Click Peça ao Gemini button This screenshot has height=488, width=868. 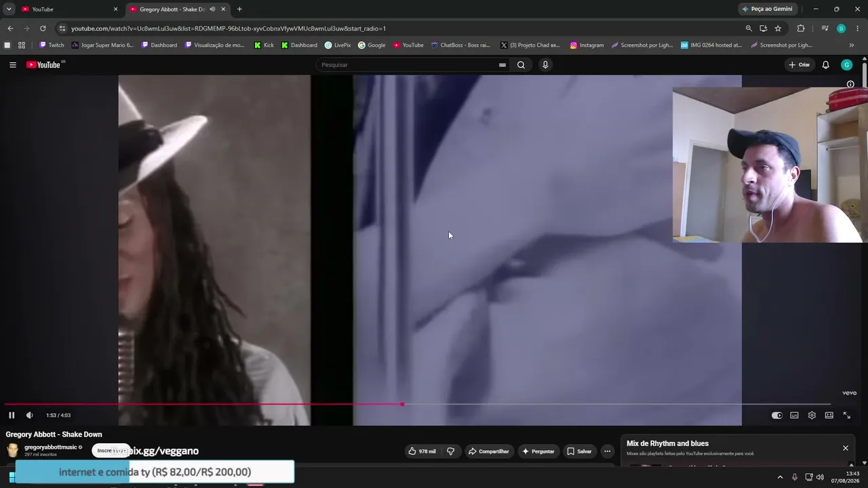pos(767,9)
